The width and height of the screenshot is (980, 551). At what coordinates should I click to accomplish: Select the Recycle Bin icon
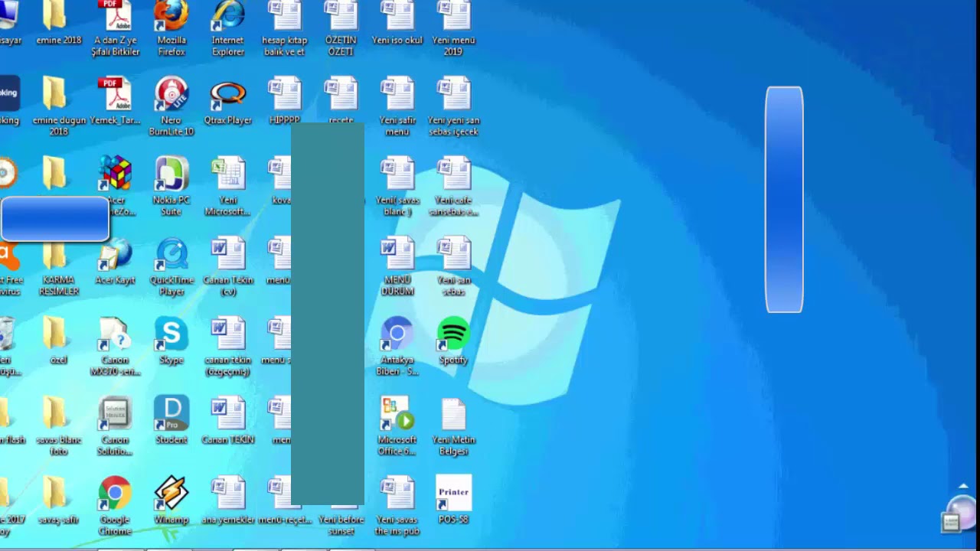[6, 346]
